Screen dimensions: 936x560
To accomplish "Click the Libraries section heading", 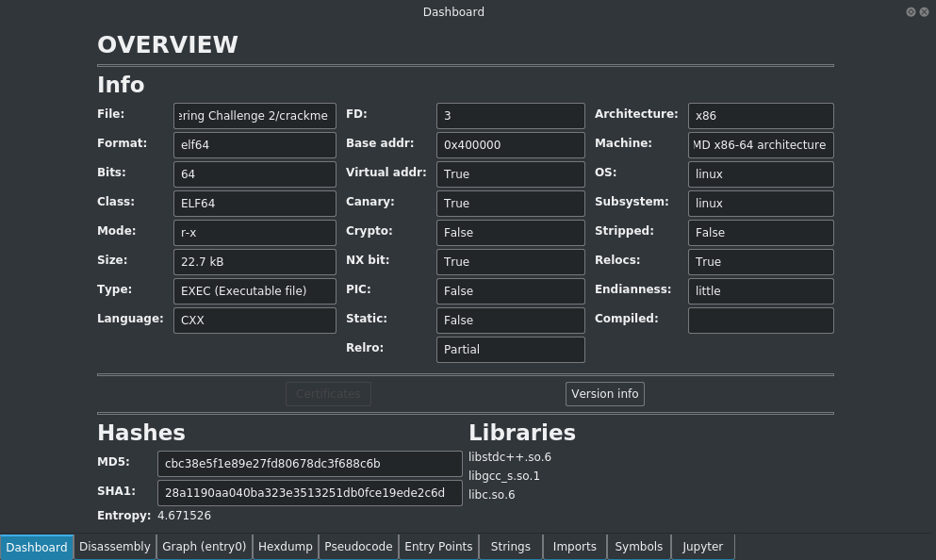I will (522, 433).
